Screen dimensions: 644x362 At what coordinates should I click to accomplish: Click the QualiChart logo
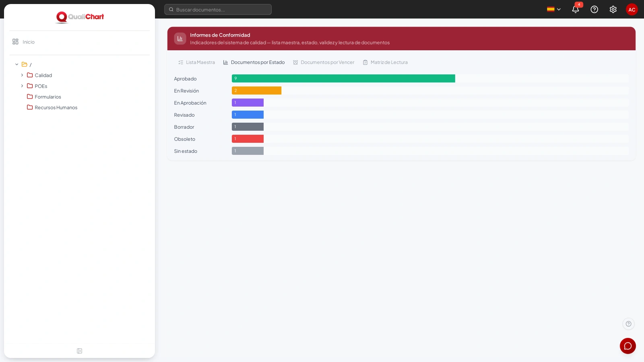pyautogui.click(x=80, y=17)
